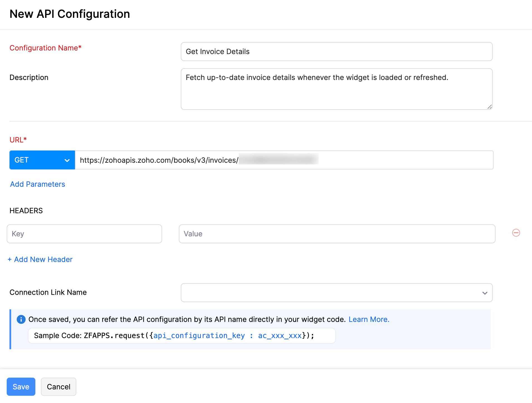Click the header Key field
Screen dimensions: 532x403
(x=84, y=234)
